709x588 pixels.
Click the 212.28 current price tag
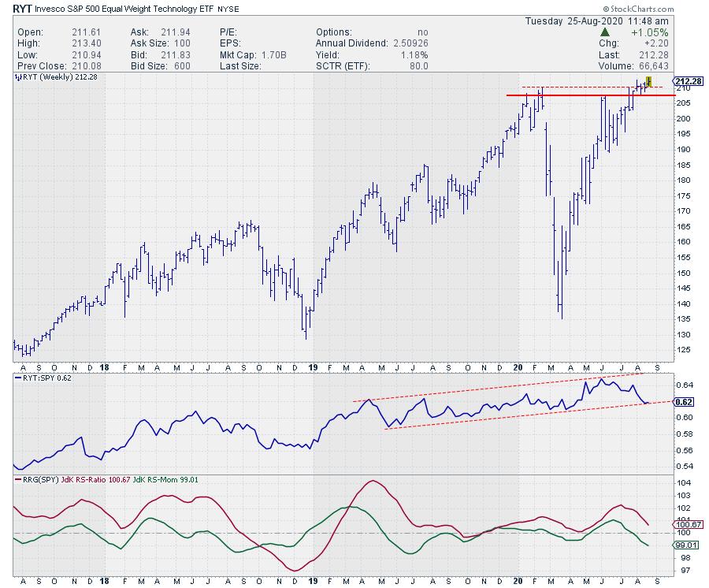pos(688,82)
